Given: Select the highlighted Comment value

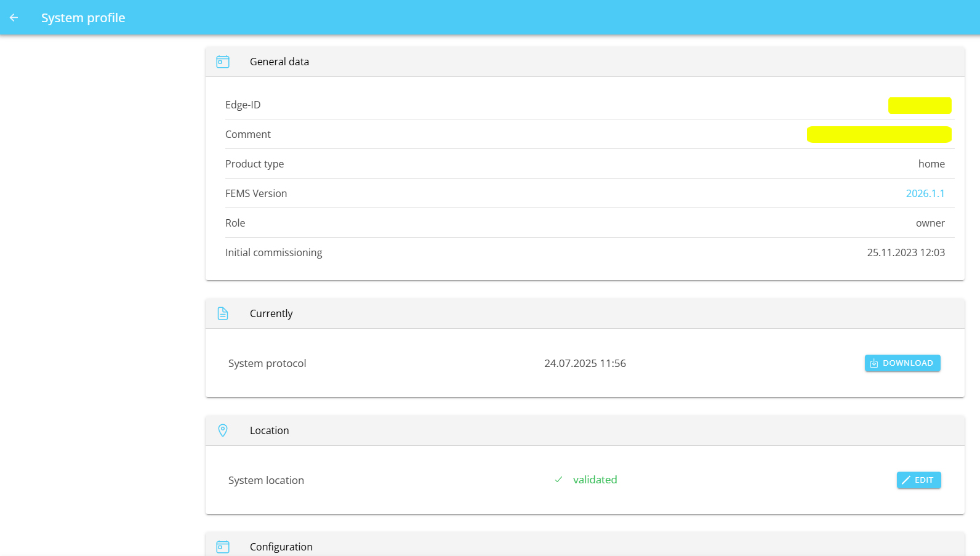Looking at the screenshot, I should 878,134.
